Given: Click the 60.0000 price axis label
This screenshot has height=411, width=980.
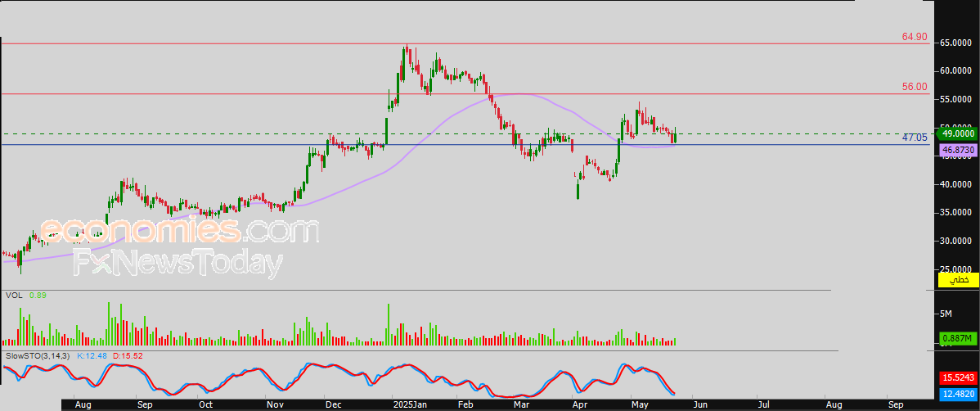Looking at the screenshot, I should (x=956, y=70).
